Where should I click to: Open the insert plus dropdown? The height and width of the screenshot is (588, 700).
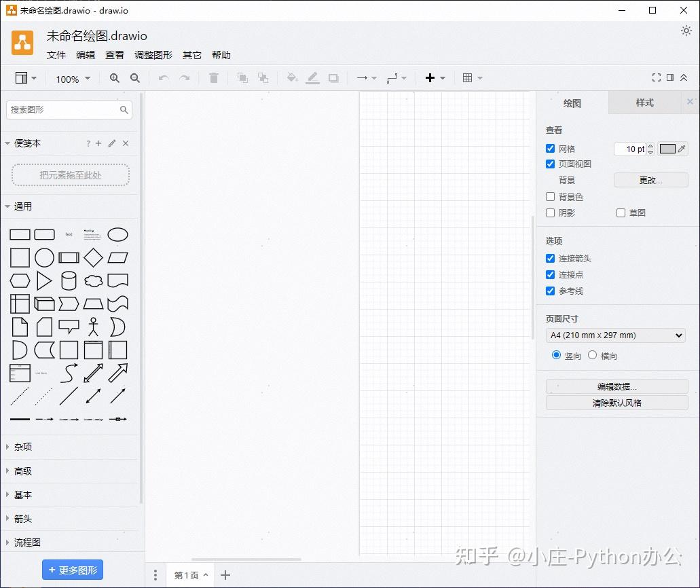click(435, 78)
